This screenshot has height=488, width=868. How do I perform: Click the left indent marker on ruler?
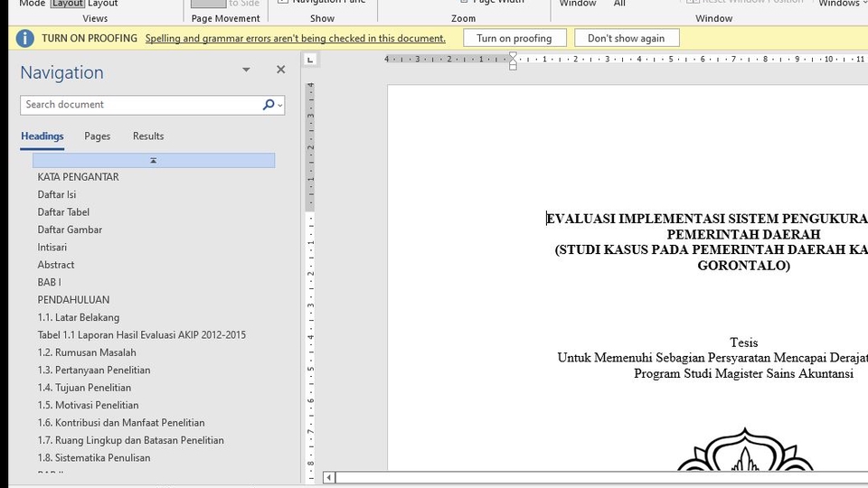coord(514,66)
